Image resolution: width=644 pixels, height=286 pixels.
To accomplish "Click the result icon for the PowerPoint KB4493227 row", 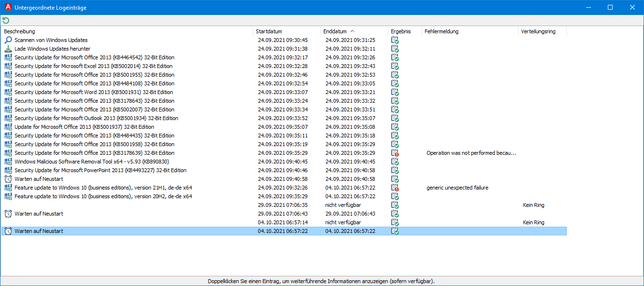I will point(395,170).
